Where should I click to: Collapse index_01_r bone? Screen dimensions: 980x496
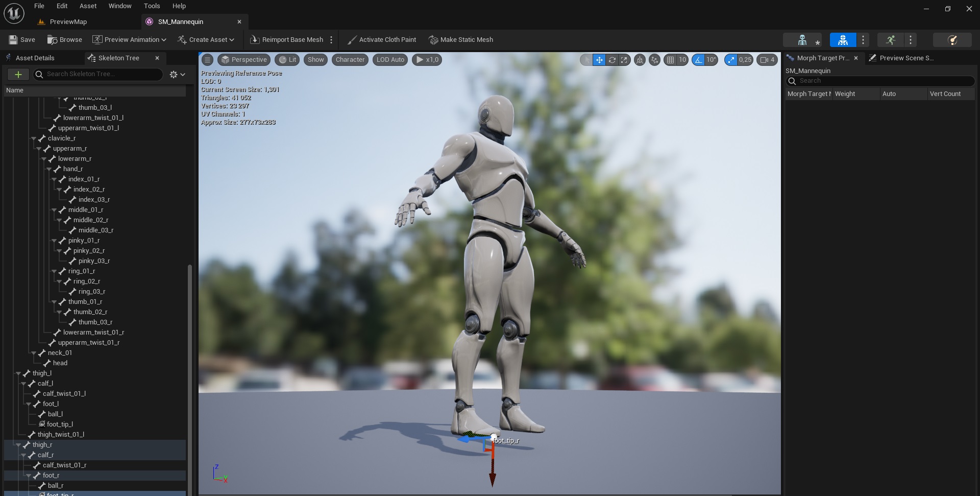(54, 179)
